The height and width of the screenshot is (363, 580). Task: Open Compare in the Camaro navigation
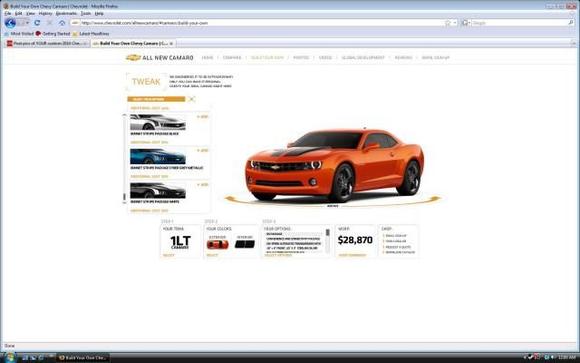[232, 58]
